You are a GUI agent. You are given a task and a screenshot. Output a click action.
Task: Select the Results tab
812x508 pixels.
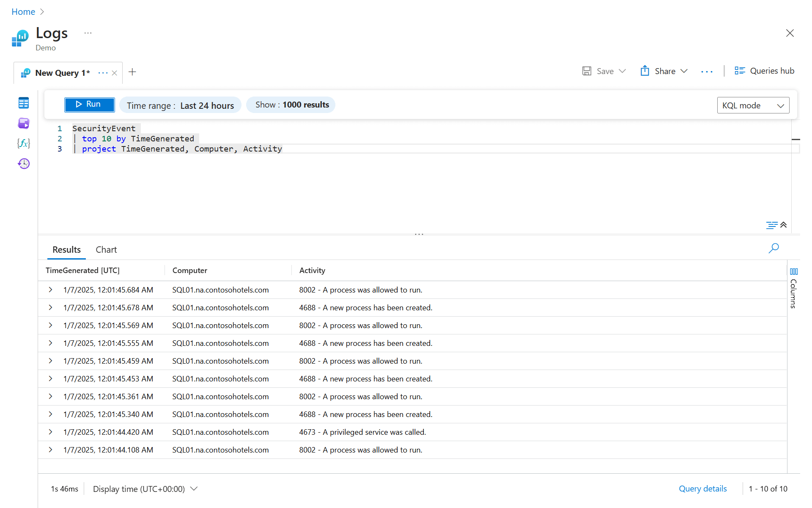click(x=66, y=250)
